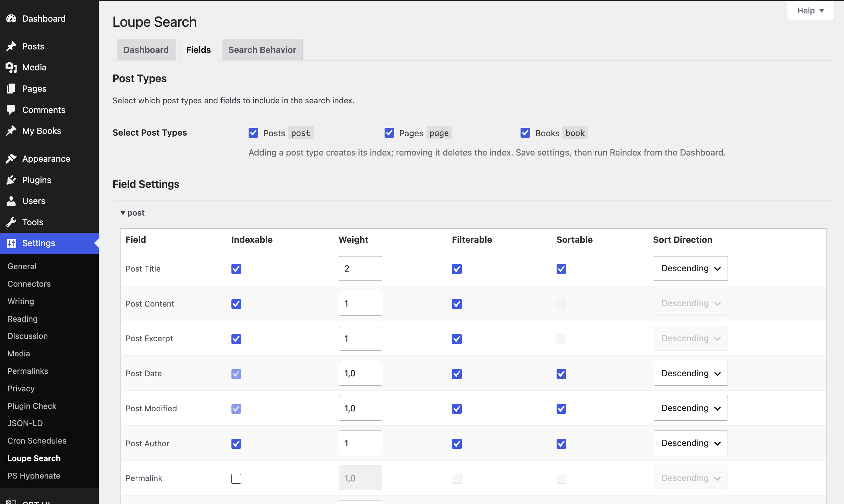Open Sort Direction dropdown for Post Date

tap(691, 373)
